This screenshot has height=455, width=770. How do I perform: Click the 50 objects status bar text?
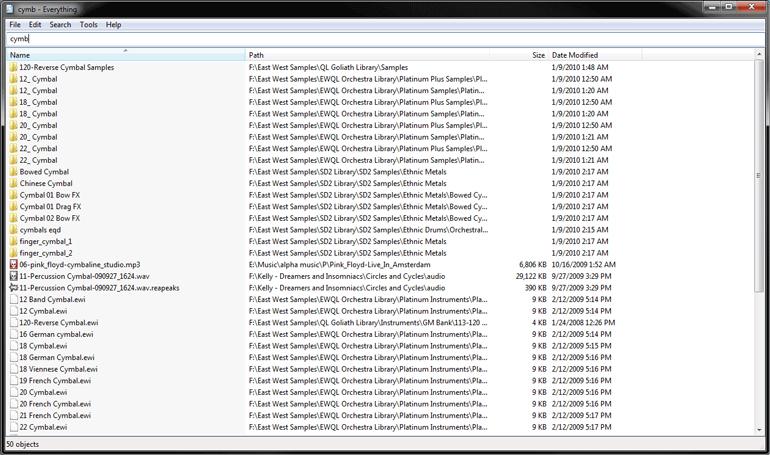click(x=23, y=444)
